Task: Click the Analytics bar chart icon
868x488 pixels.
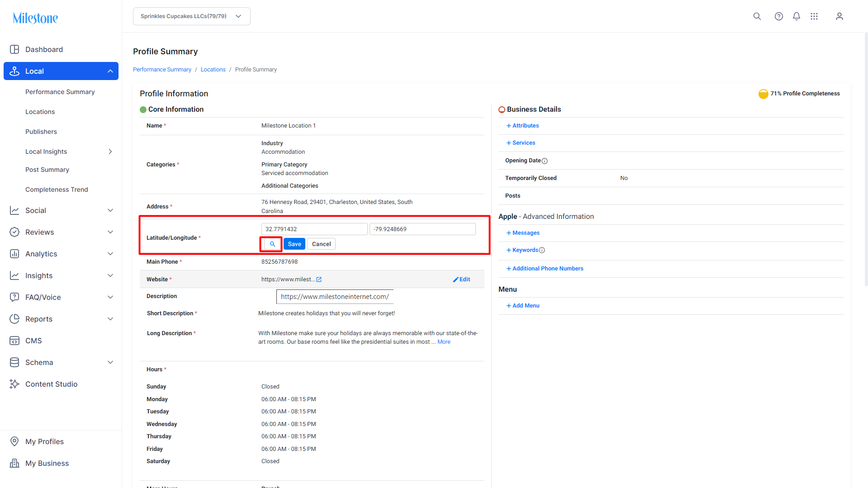Action: [14, 254]
